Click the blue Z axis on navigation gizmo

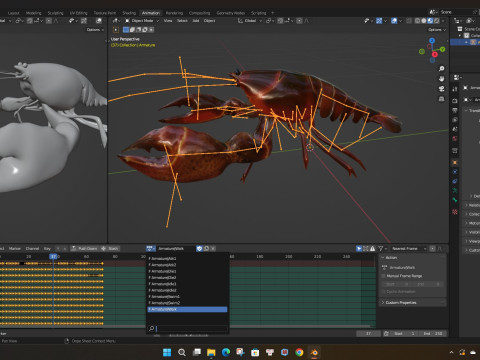(x=432, y=40)
